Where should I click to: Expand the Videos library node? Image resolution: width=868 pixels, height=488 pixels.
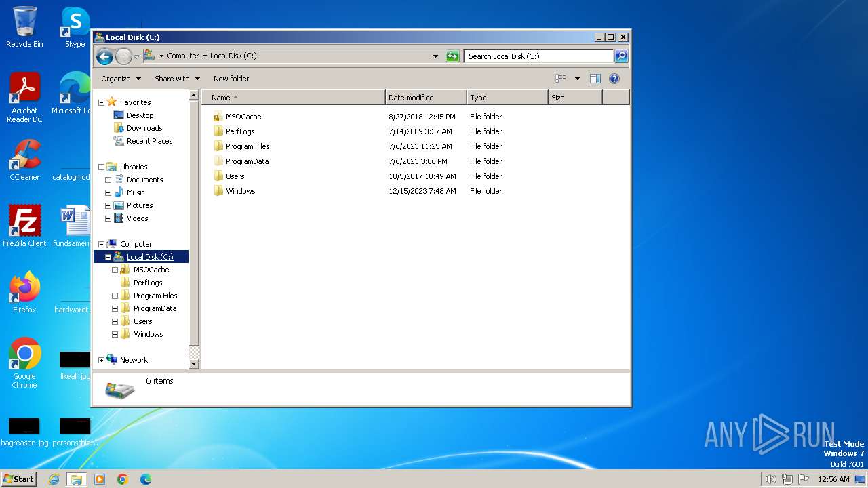108,218
